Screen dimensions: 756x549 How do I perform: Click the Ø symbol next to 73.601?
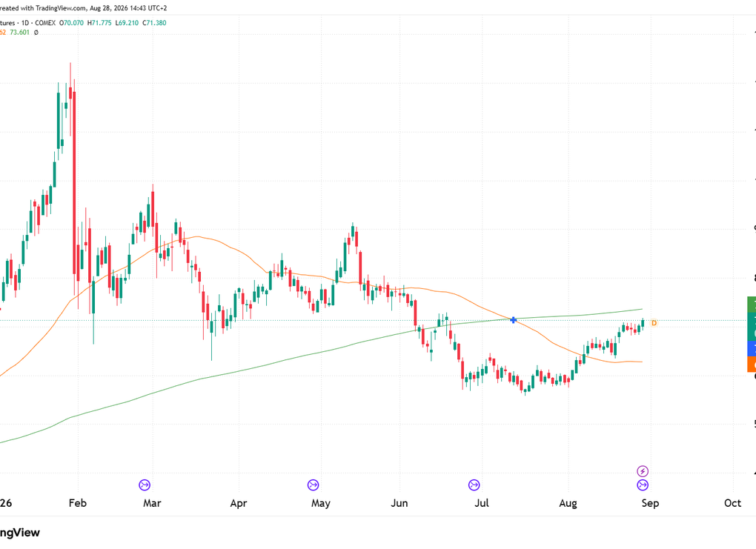pyautogui.click(x=36, y=33)
